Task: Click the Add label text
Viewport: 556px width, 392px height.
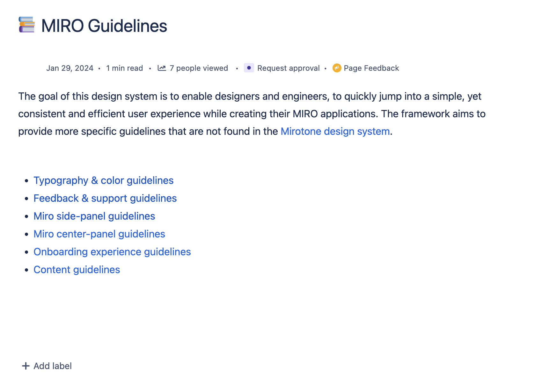Action: [x=53, y=366]
